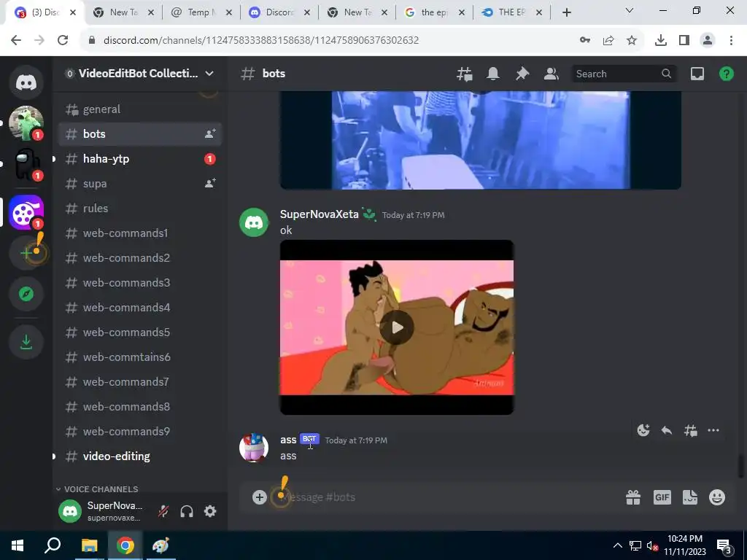The image size is (747, 560).
Task: Click the ass bot username
Action: (288, 440)
